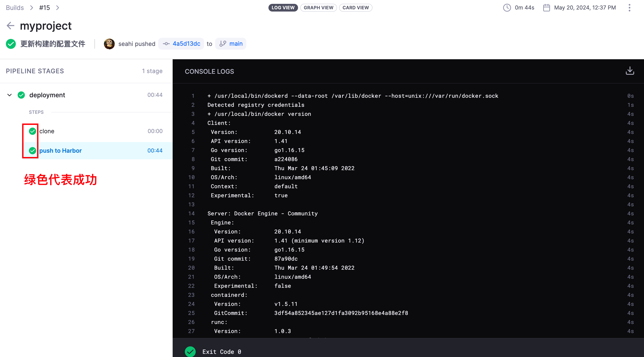644x357 pixels.
Task: Click CONSOLE LOGS heading
Action: [209, 71]
